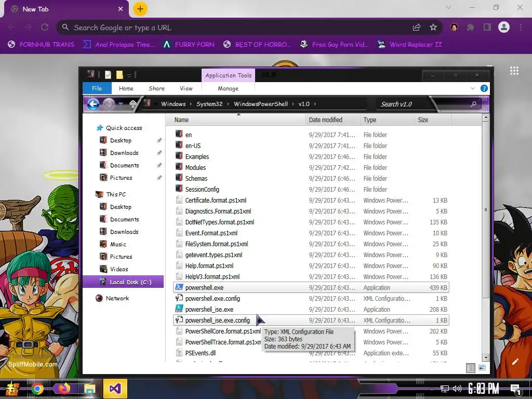Screen dimensions: 532x399
Task: Sort by Type column header
Action: (x=387, y=120)
